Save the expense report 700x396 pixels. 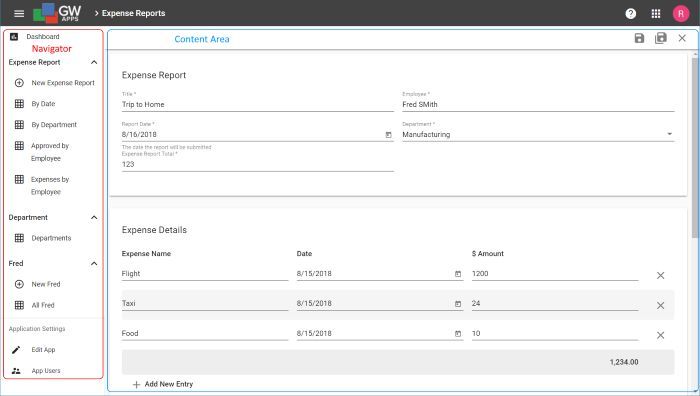tap(639, 38)
